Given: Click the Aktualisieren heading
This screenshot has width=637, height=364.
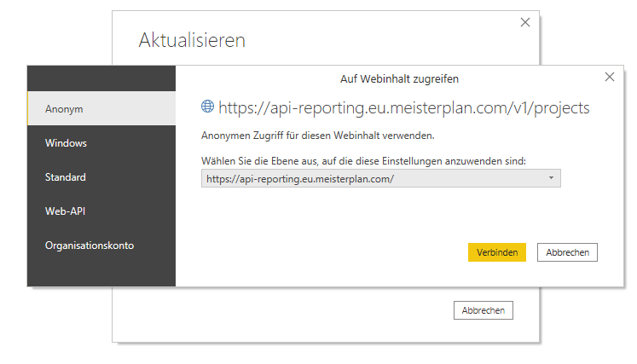Looking at the screenshot, I should (192, 40).
